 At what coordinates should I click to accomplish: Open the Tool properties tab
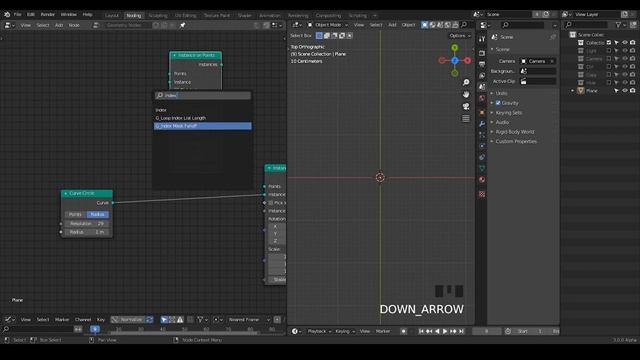[x=482, y=40]
